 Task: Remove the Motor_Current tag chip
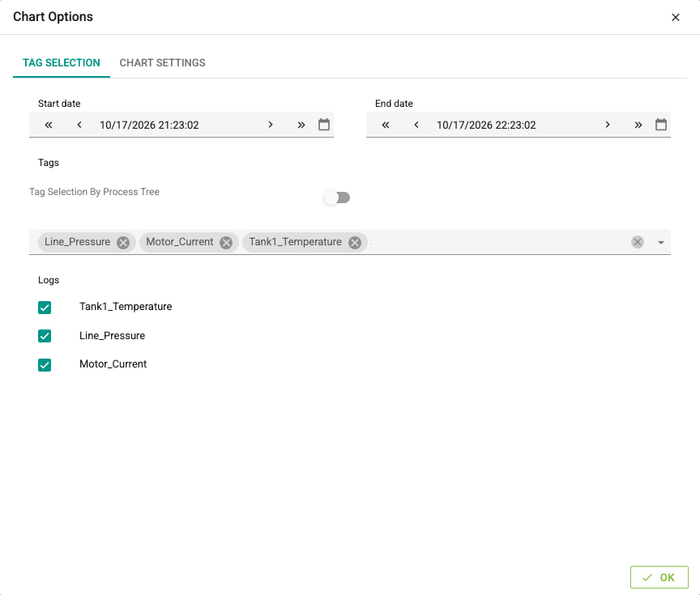click(x=226, y=243)
